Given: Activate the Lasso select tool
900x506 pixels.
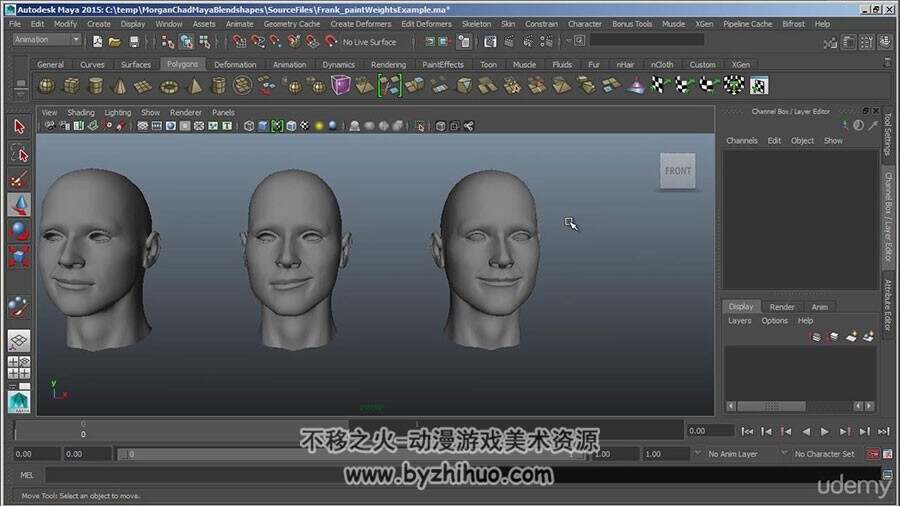Looking at the screenshot, I should pos(19,154).
